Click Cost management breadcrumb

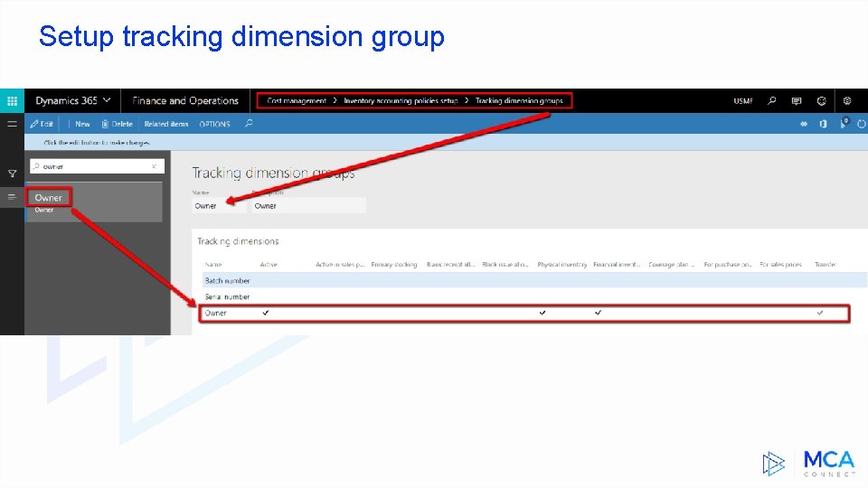pos(297,100)
